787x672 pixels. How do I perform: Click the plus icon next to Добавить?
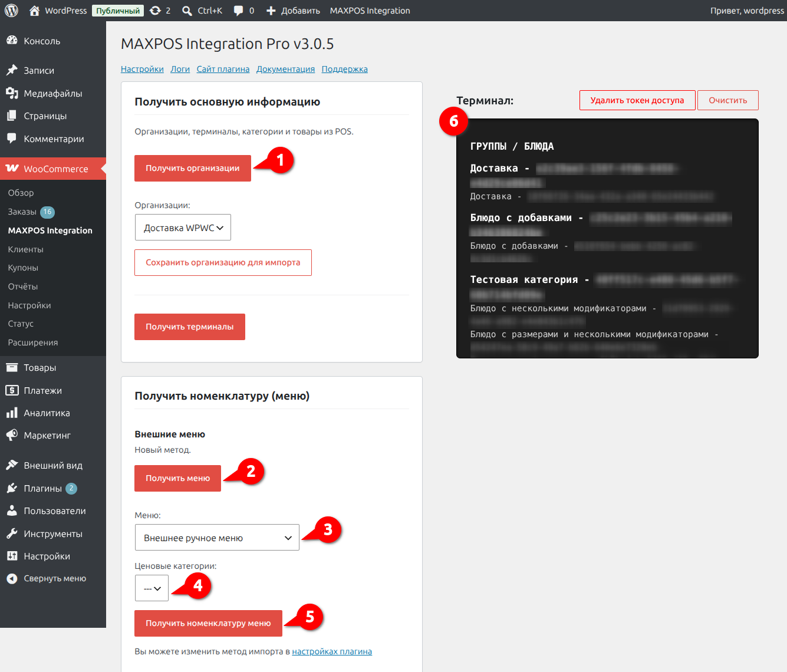271,11
